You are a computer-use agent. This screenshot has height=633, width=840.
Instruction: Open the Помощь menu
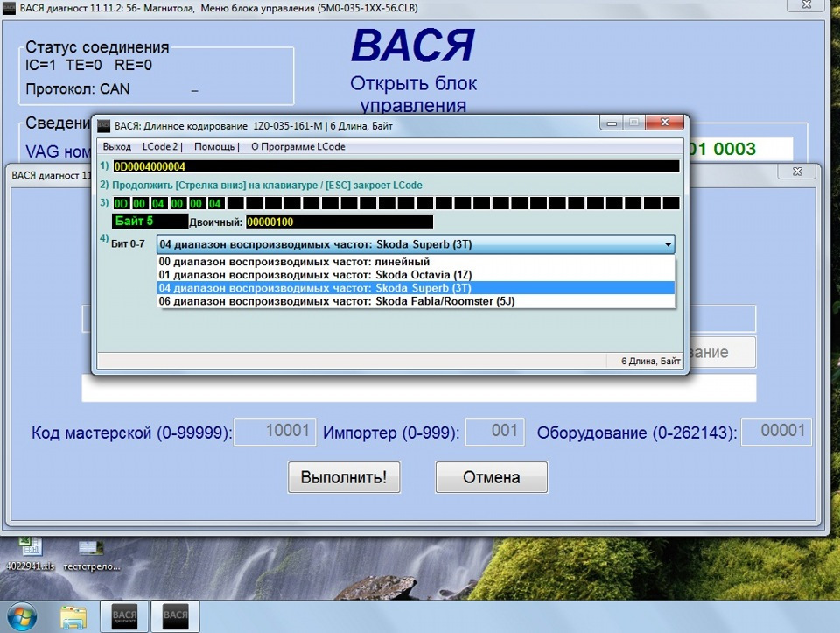click(x=214, y=147)
